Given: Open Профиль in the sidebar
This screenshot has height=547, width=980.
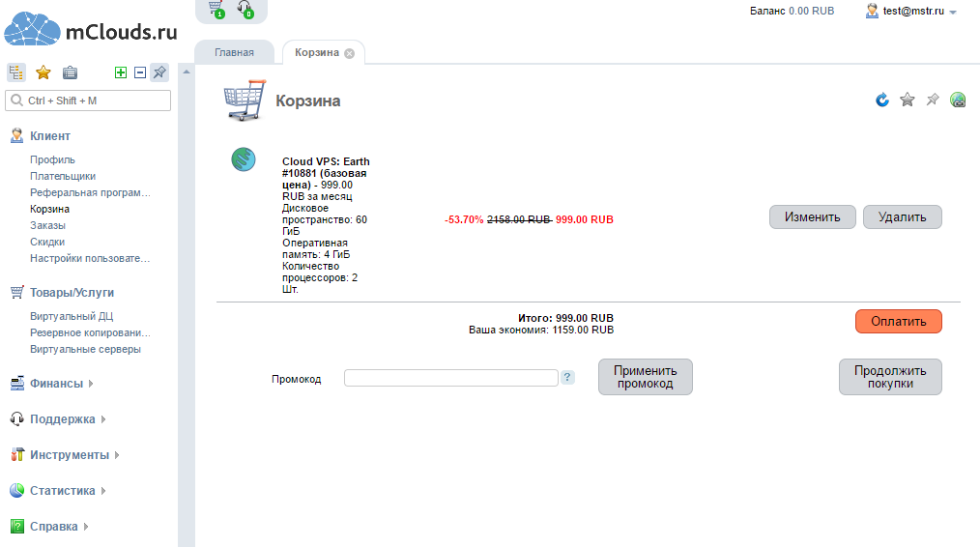Looking at the screenshot, I should pos(52,159).
